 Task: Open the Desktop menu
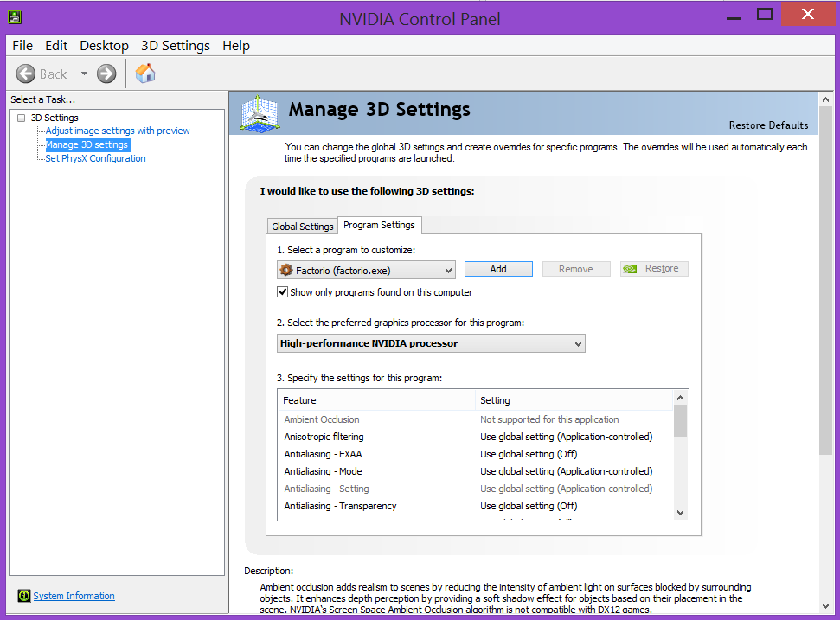click(104, 46)
